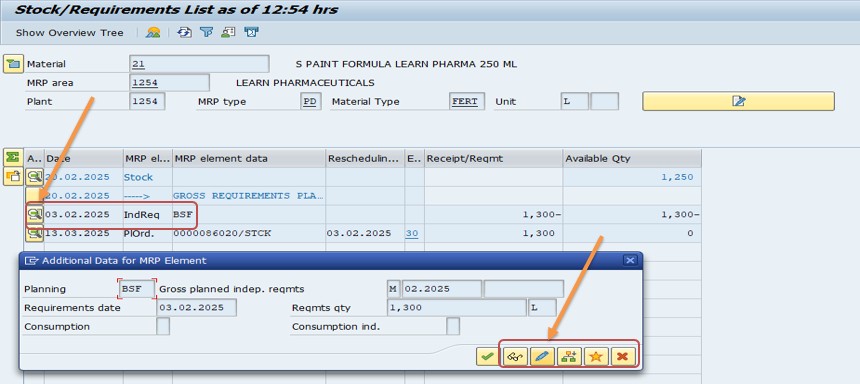Click the green checkmark in dialog
Image resolution: width=860 pixels, height=384 pixels.
[x=486, y=357]
